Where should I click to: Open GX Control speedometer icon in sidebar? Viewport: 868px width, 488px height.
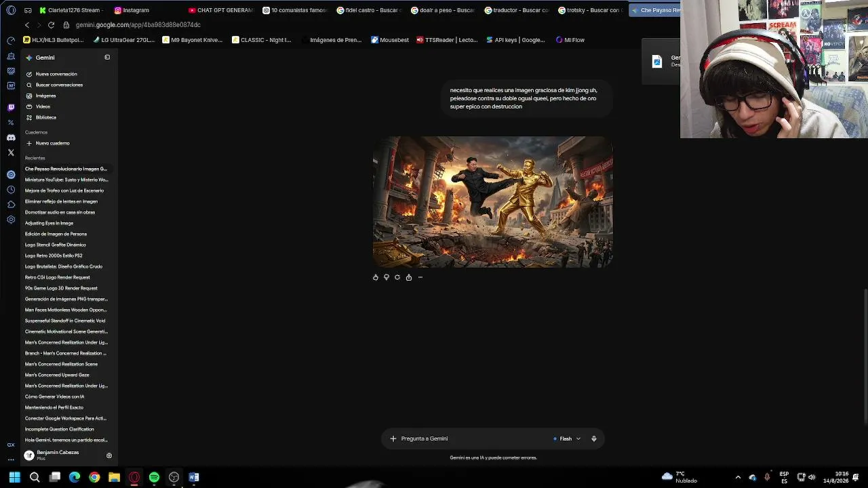point(11,41)
